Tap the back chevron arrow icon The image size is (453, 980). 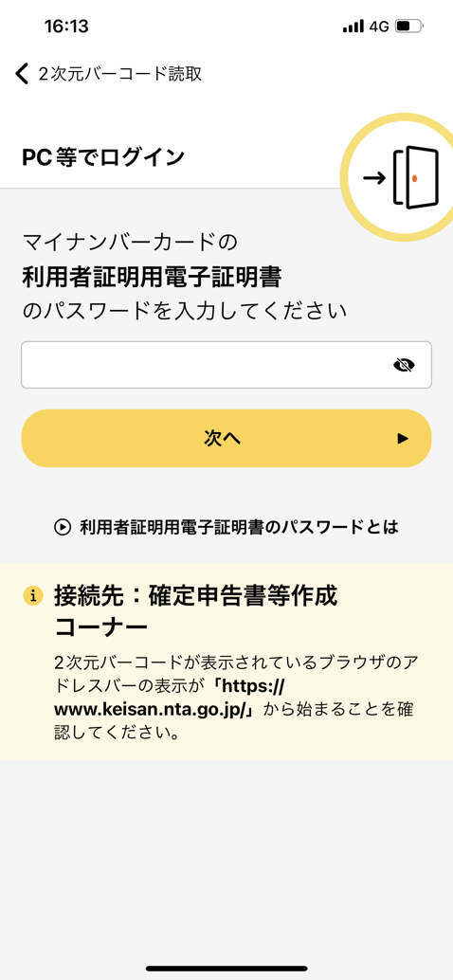22,74
